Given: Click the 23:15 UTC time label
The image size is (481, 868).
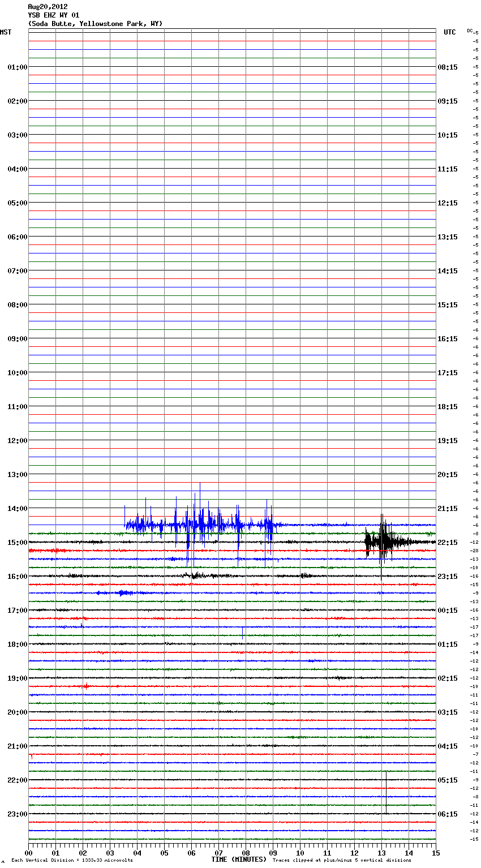Looking at the screenshot, I should (x=448, y=577).
